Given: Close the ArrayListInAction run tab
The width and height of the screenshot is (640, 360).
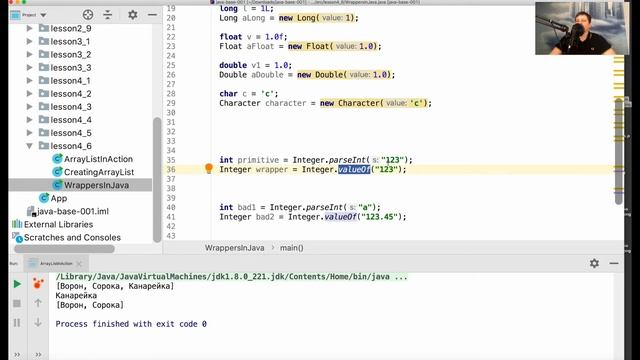Looking at the screenshot, I should [x=79, y=264].
